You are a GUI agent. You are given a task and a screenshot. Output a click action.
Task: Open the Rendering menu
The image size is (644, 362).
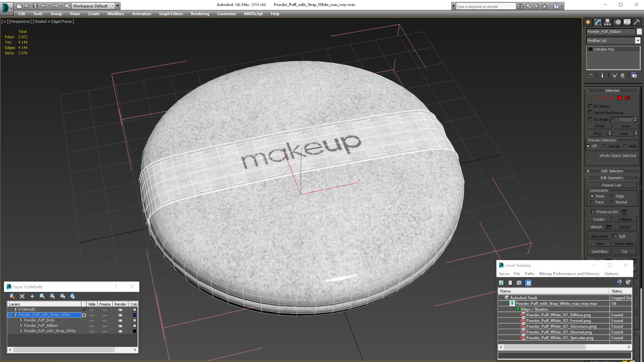200,14
